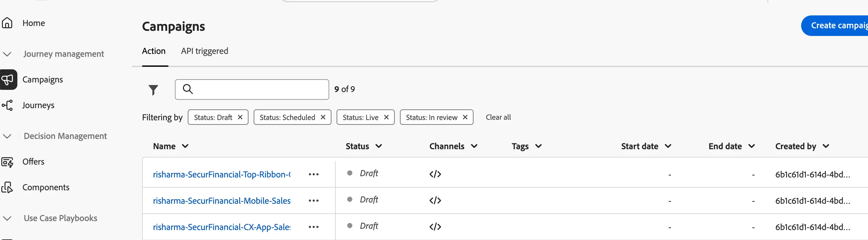This screenshot has height=240, width=868.
Task: Remove the Status: Live filter
Action: point(386,117)
